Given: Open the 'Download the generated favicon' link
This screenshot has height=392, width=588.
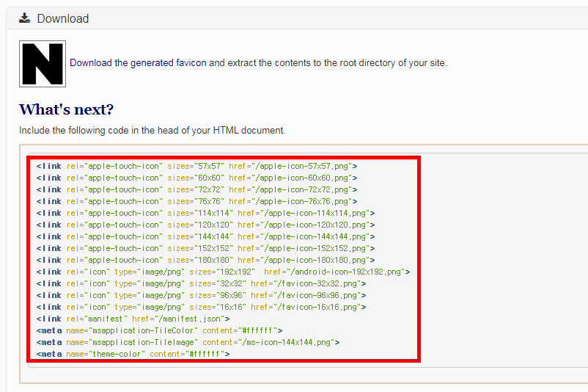Looking at the screenshot, I should tap(138, 62).
